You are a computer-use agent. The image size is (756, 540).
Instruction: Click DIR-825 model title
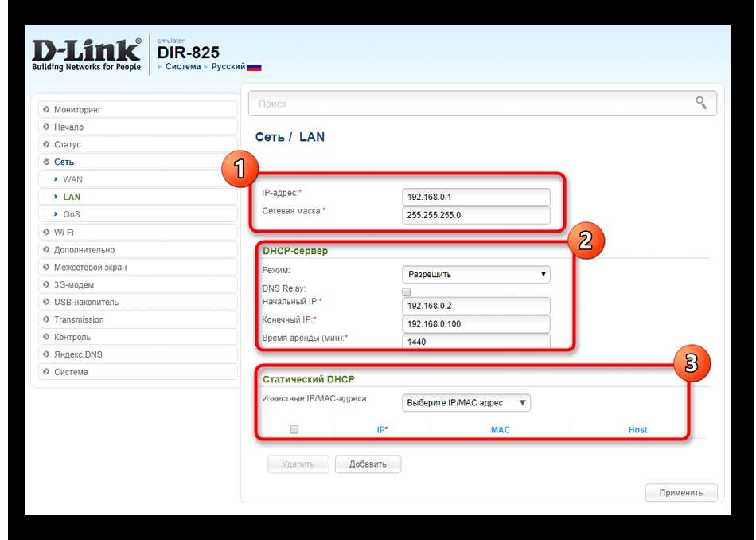(x=188, y=52)
